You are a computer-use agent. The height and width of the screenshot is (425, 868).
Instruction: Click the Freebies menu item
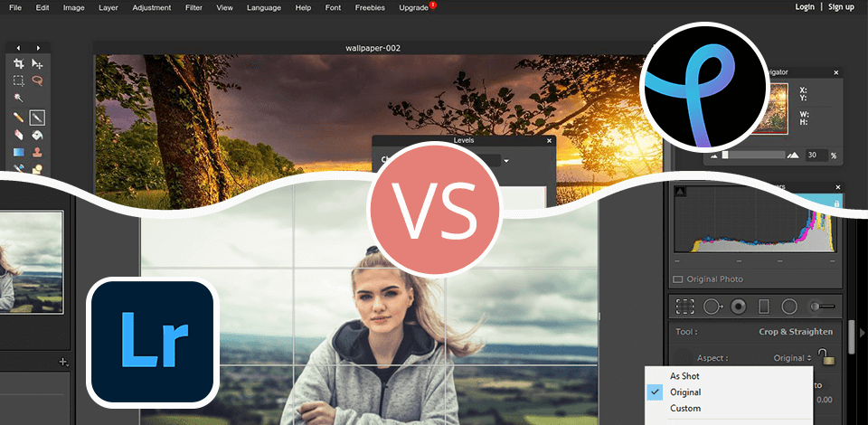[370, 8]
